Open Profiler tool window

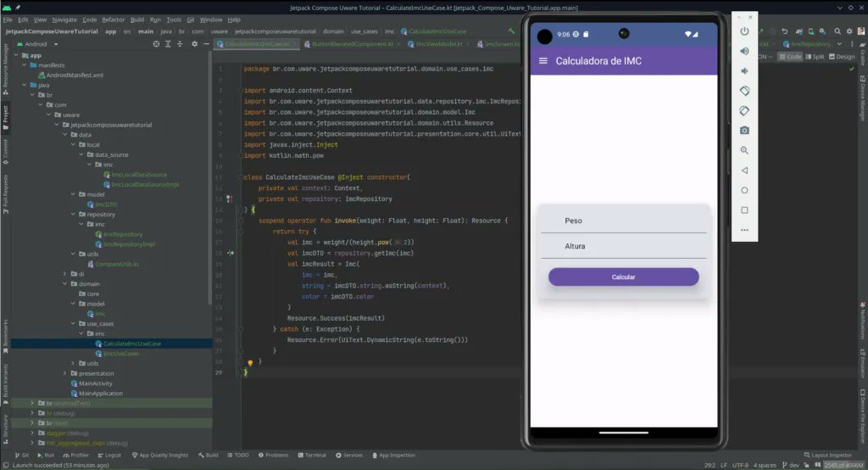[75, 455]
